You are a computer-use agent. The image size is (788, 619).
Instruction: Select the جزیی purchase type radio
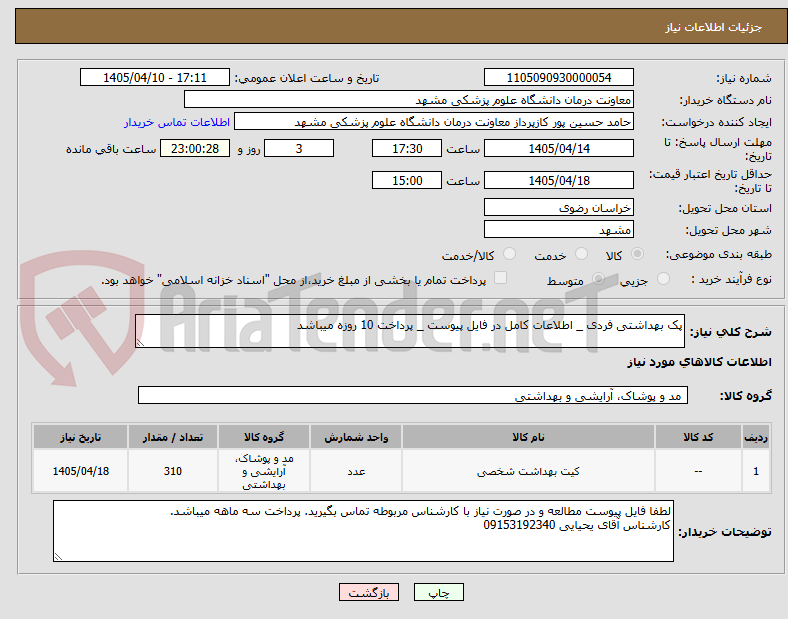coord(663,278)
